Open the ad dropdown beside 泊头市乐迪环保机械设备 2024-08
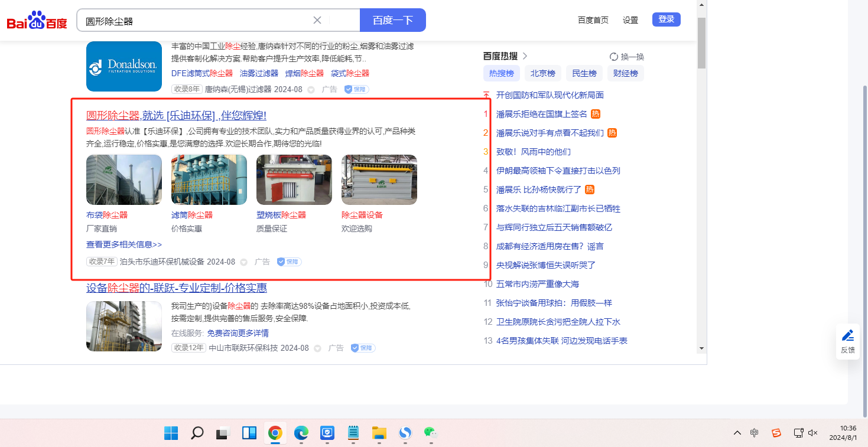Screen dimensions: 868x447 tap(243, 262)
